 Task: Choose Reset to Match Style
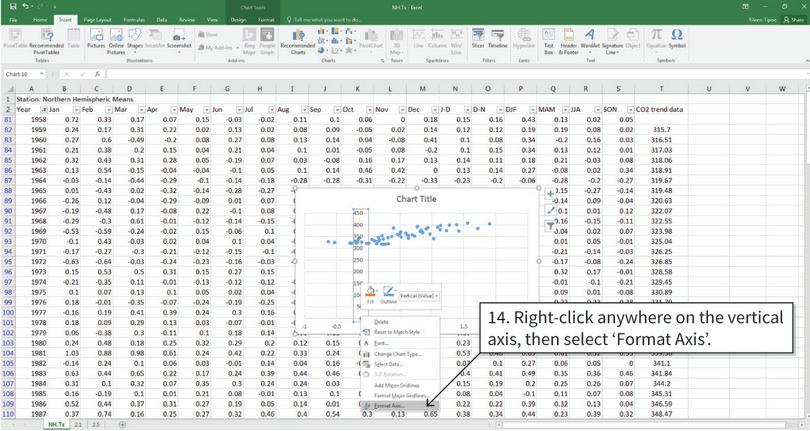399,332
